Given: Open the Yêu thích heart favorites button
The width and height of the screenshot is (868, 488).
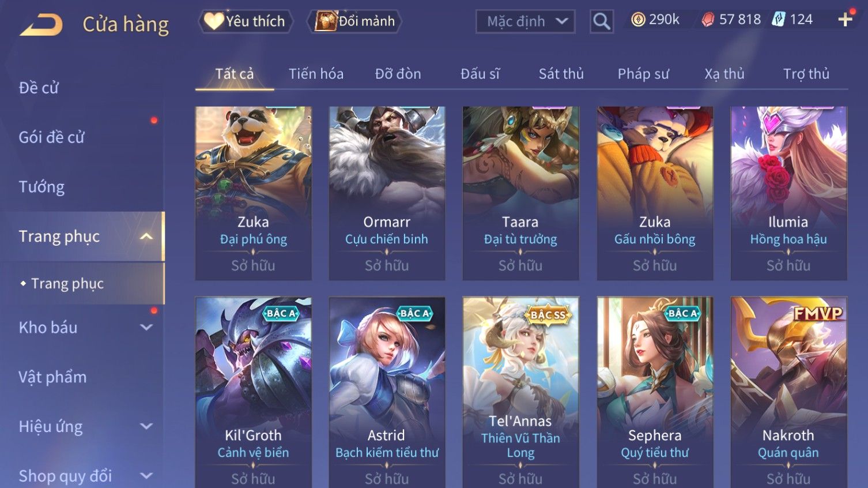Looking at the screenshot, I should click(x=246, y=21).
